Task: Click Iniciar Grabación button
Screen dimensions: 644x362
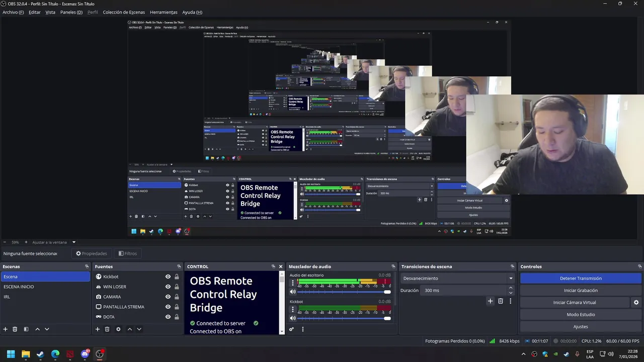Action: [581, 290]
